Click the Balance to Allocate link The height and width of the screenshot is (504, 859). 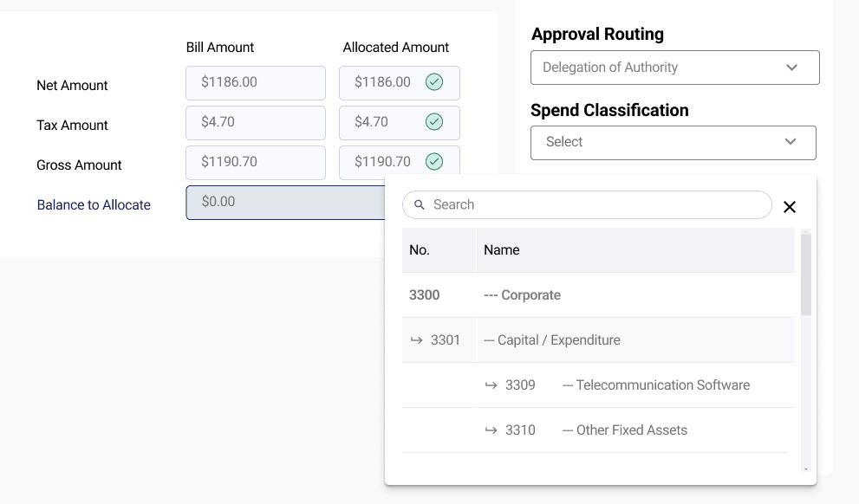click(x=94, y=204)
